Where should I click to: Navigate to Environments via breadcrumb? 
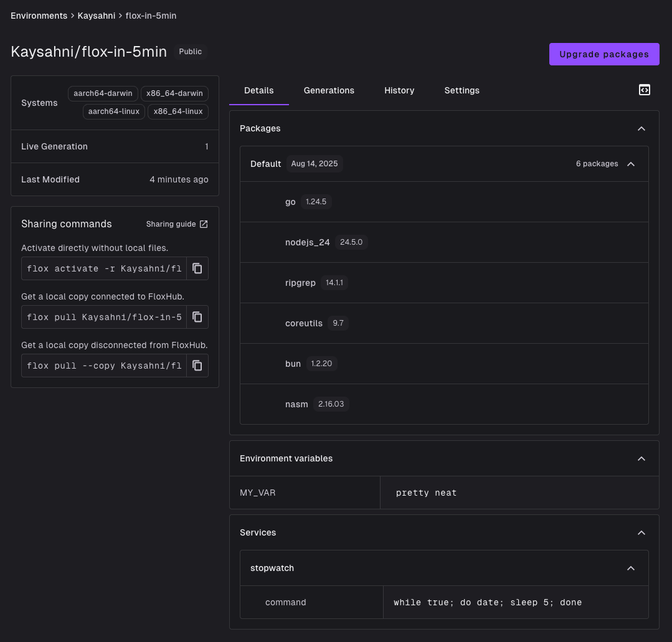(39, 16)
